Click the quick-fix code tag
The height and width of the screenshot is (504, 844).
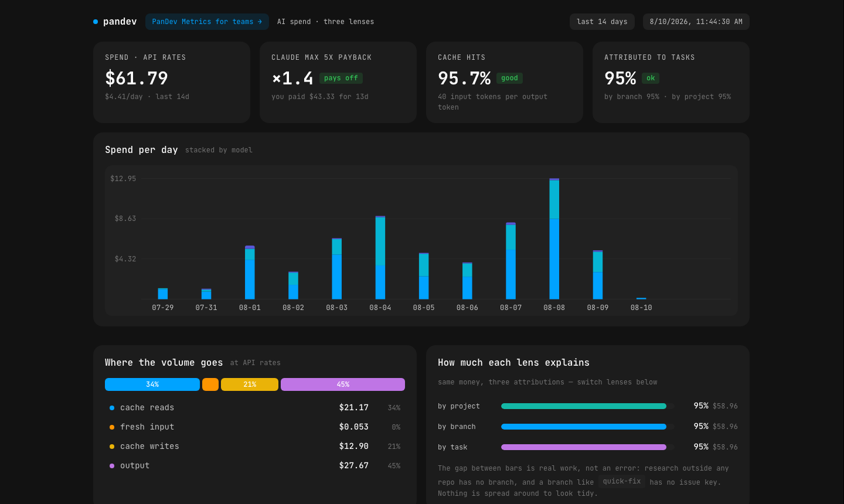(622, 481)
